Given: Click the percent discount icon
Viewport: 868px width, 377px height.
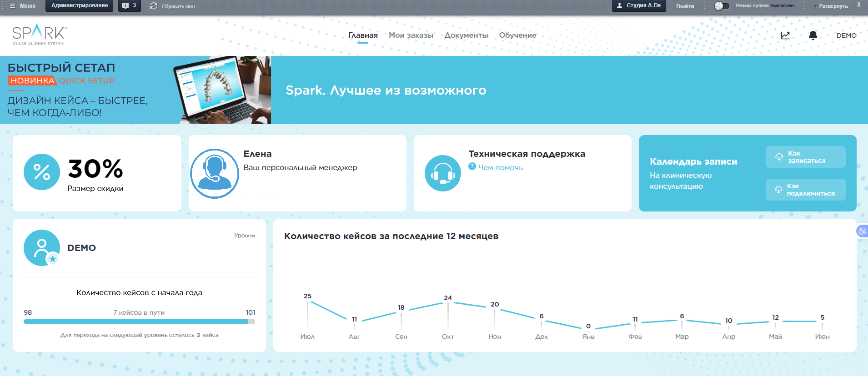Looking at the screenshot, I should pos(42,172).
